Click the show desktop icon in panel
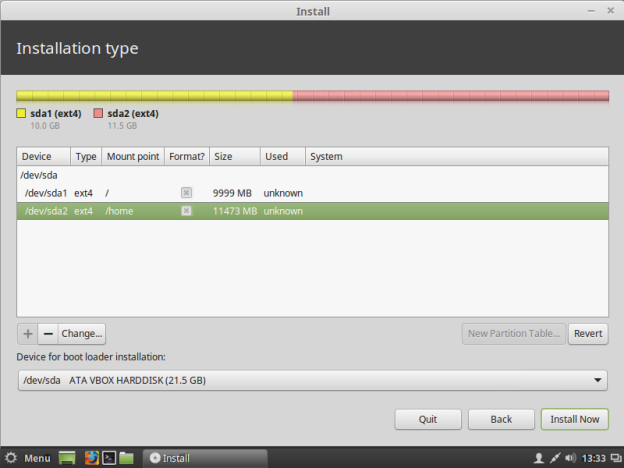The height and width of the screenshot is (468, 624). coord(67,458)
